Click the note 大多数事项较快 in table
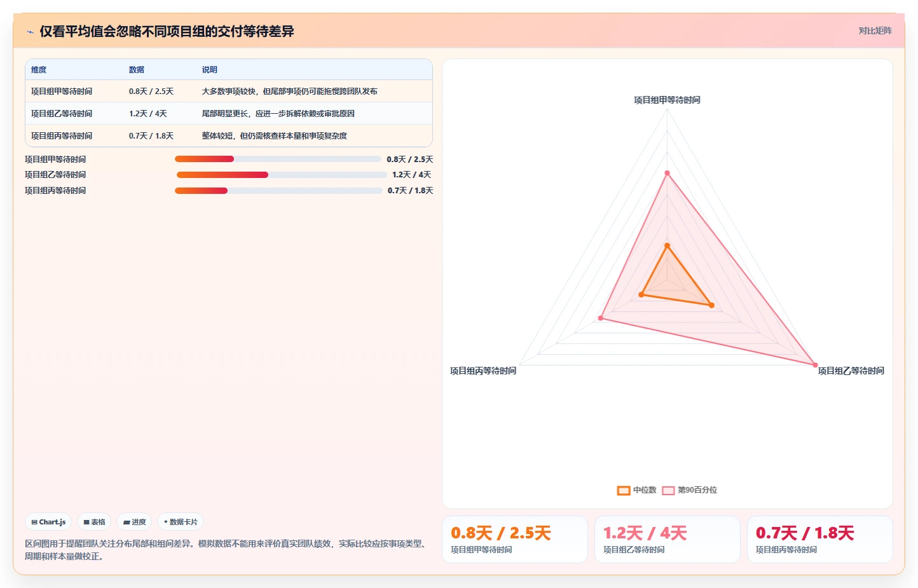The image size is (918, 588). pyautogui.click(x=289, y=92)
